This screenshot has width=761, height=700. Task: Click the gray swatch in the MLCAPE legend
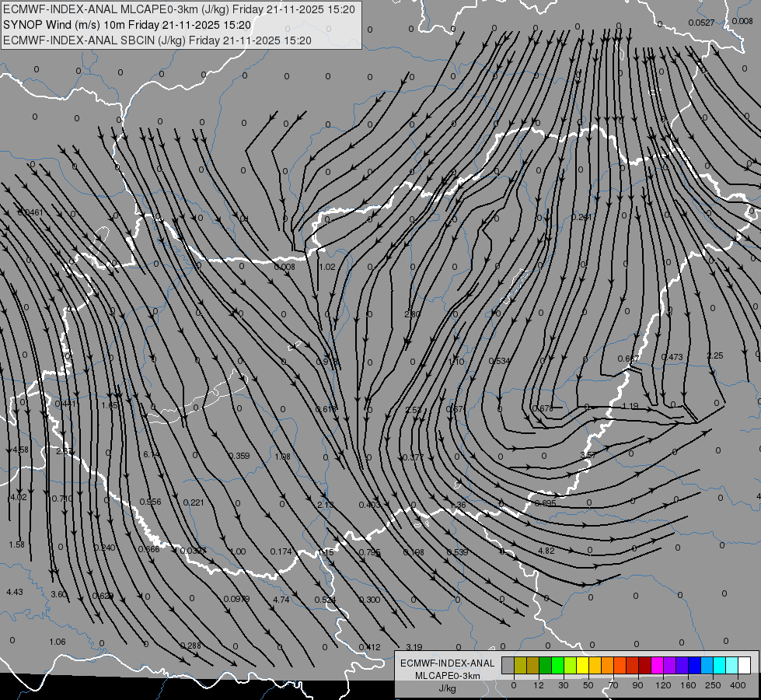tap(508, 665)
